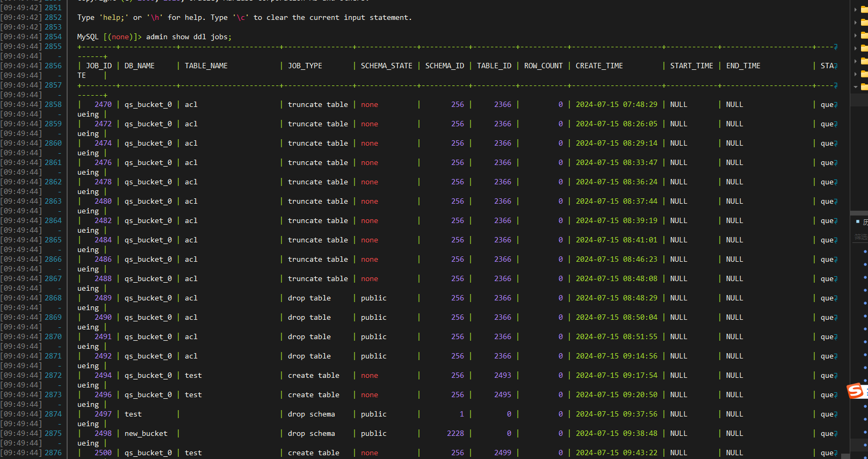The width and height of the screenshot is (868, 459).
Task: Select first bullet entry below the filter box
Action: pos(865,252)
